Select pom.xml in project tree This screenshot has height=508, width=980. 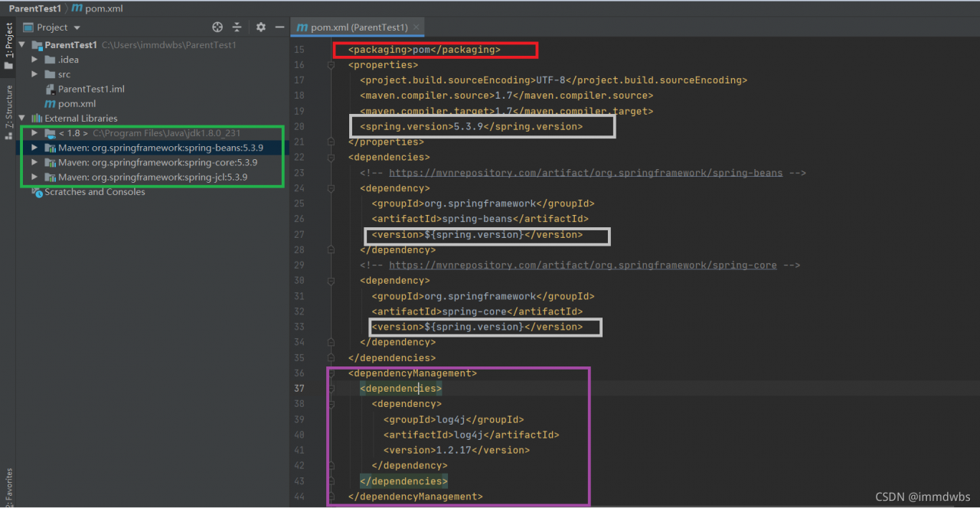(77, 104)
